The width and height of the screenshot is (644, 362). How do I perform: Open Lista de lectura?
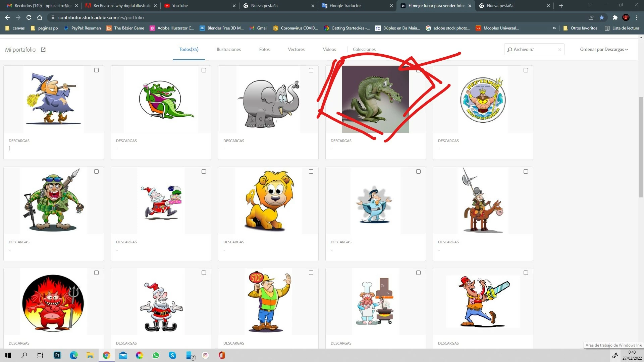pos(622,28)
